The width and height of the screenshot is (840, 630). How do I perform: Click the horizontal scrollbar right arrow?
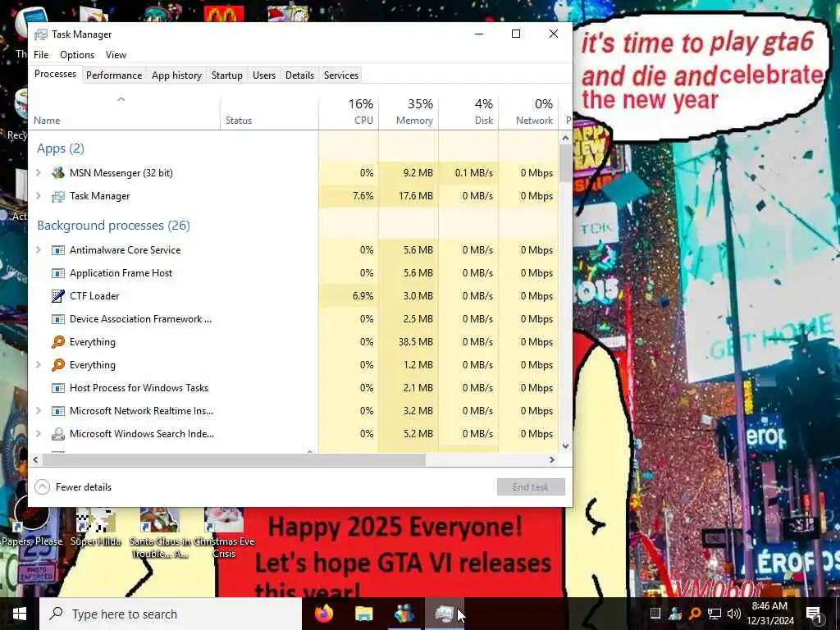(552, 459)
